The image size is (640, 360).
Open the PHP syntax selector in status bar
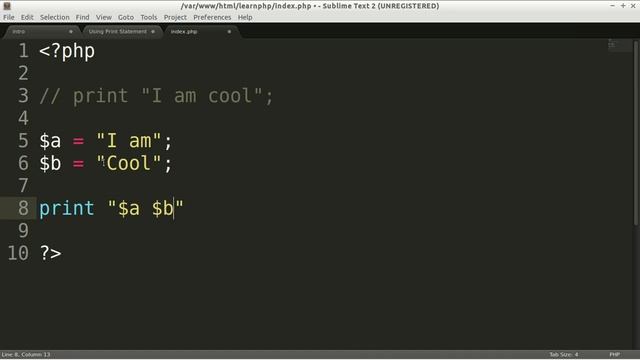click(615, 354)
